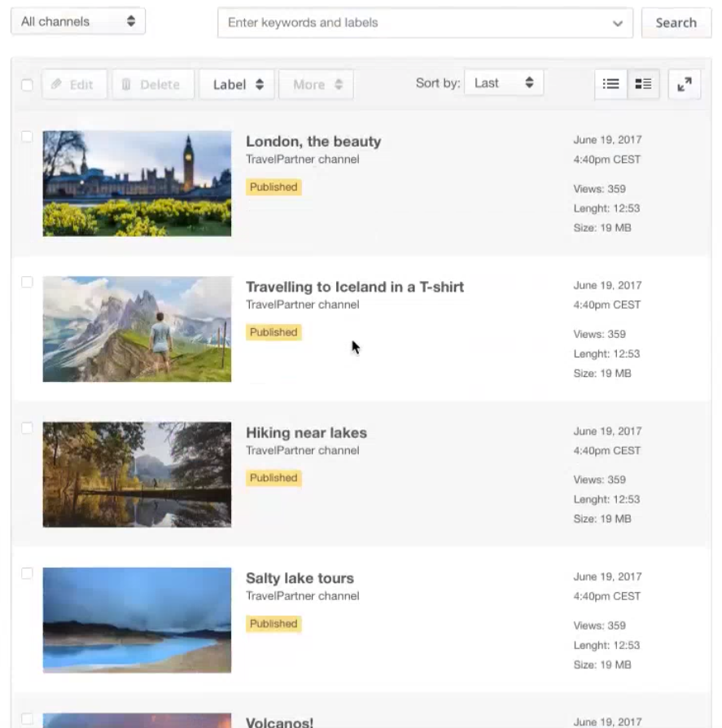Expand list to fullscreen icon
This screenshot has height=728, width=722.
[x=685, y=84]
